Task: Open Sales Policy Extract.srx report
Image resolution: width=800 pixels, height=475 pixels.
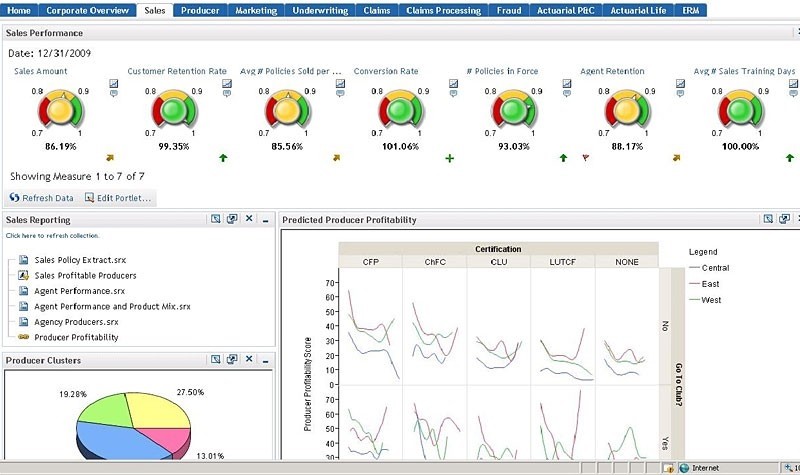Action: click(80, 260)
